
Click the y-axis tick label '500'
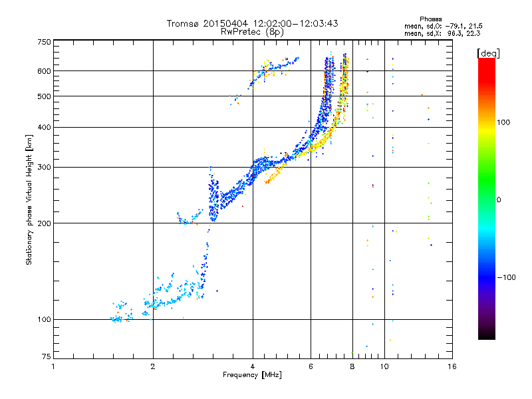pos(44,96)
